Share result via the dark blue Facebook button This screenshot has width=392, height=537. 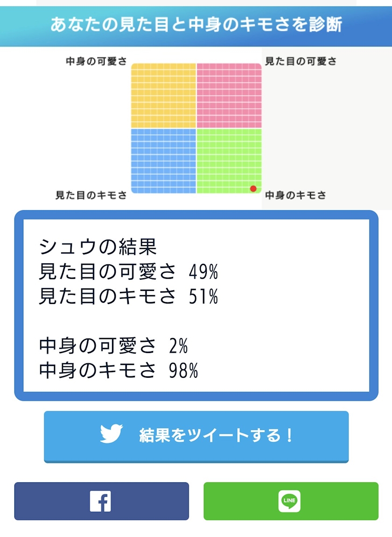(x=101, y=501)
